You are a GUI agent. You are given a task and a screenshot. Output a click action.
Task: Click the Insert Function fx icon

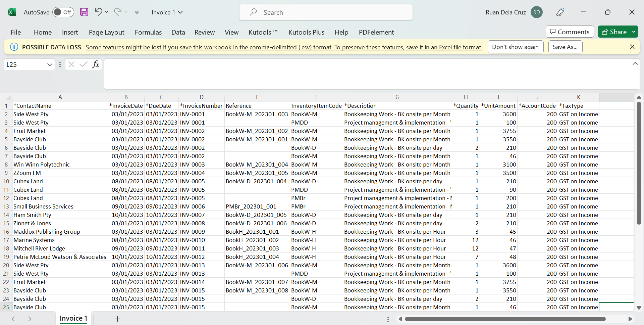(x=96, y=64)
